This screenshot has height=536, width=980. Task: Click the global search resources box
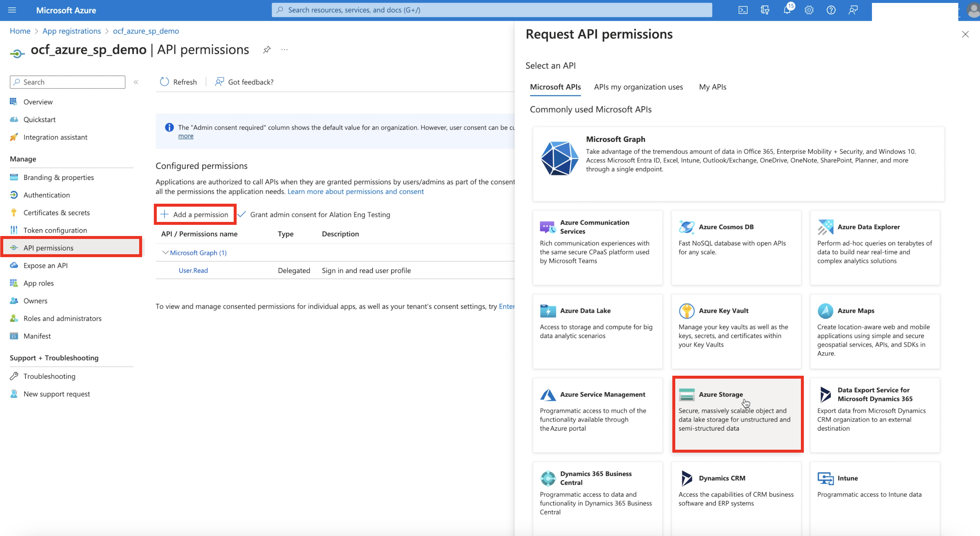tap(491, 10)
